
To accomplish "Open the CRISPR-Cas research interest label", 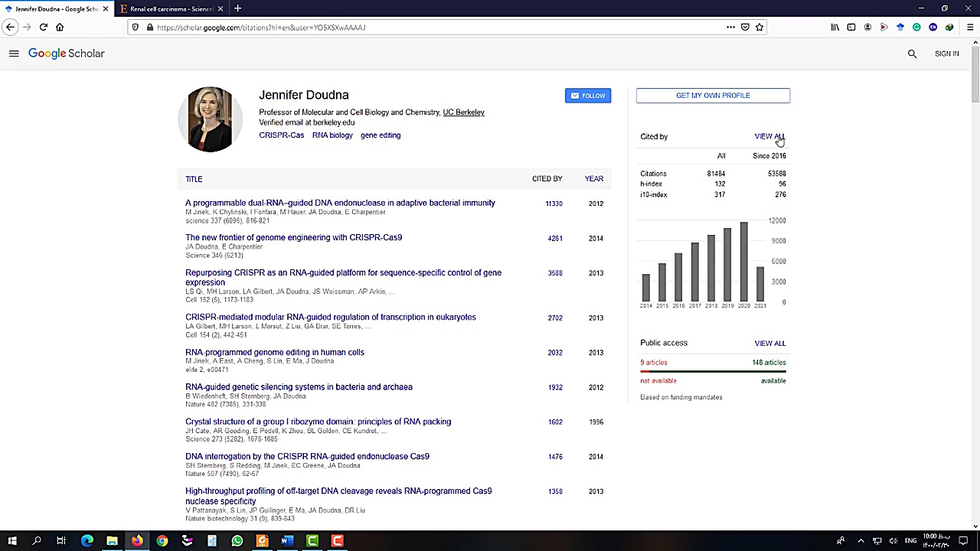I will pos(281,135).
